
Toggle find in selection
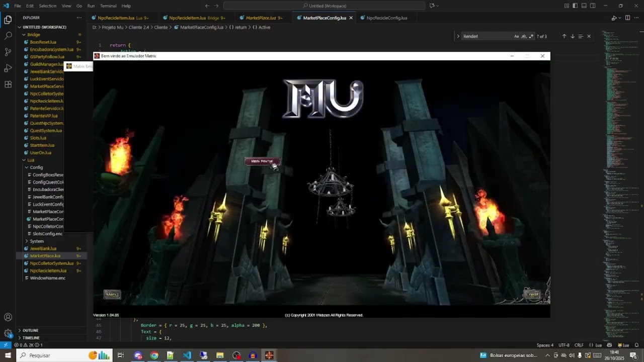(581, 36)
